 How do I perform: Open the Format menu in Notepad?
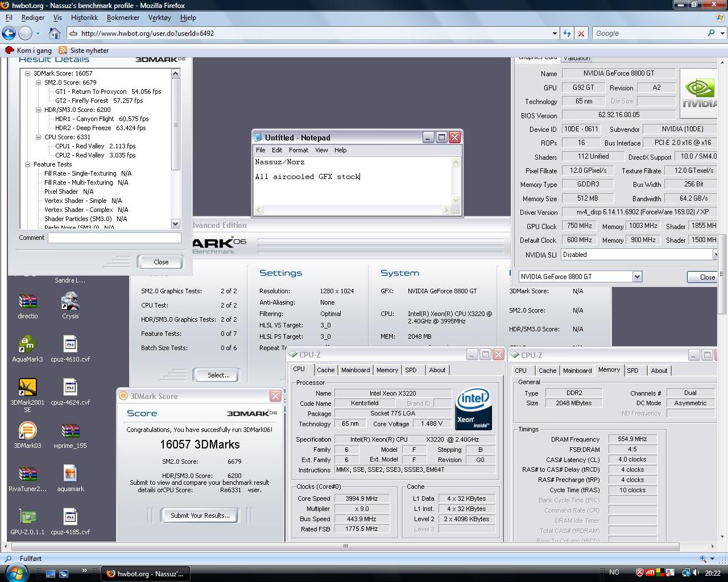pos(298,150)
